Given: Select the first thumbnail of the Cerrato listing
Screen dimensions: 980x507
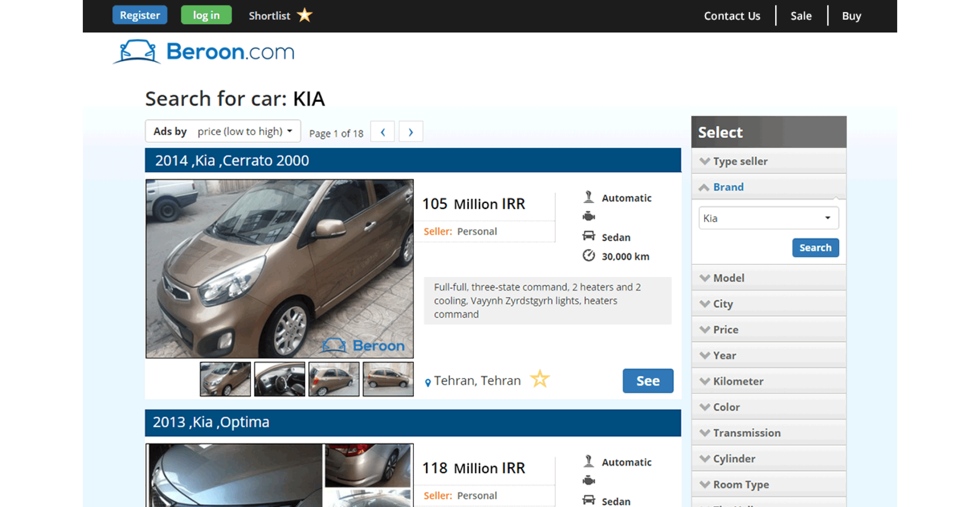Looking at the screenshot, I should pyautogui.click(x=225, y=379).
